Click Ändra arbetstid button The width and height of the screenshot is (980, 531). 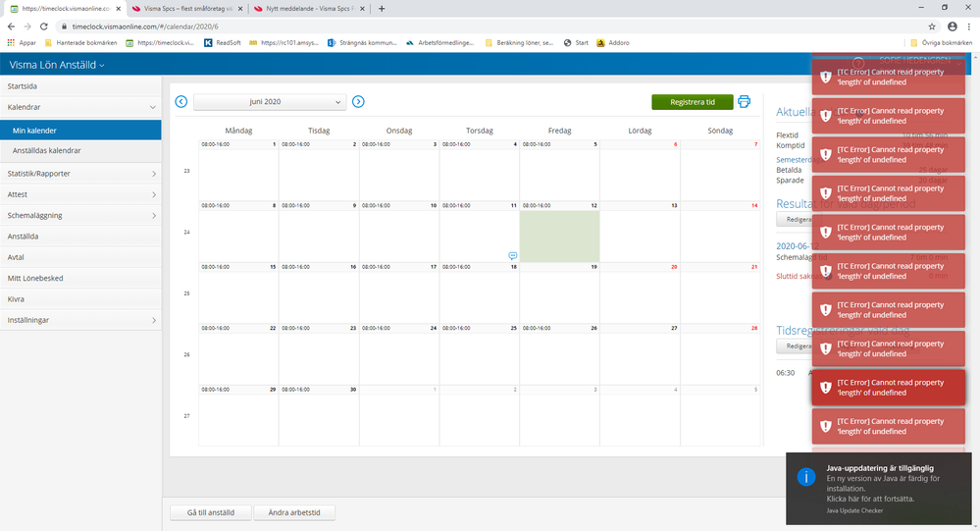coord(294,512)
